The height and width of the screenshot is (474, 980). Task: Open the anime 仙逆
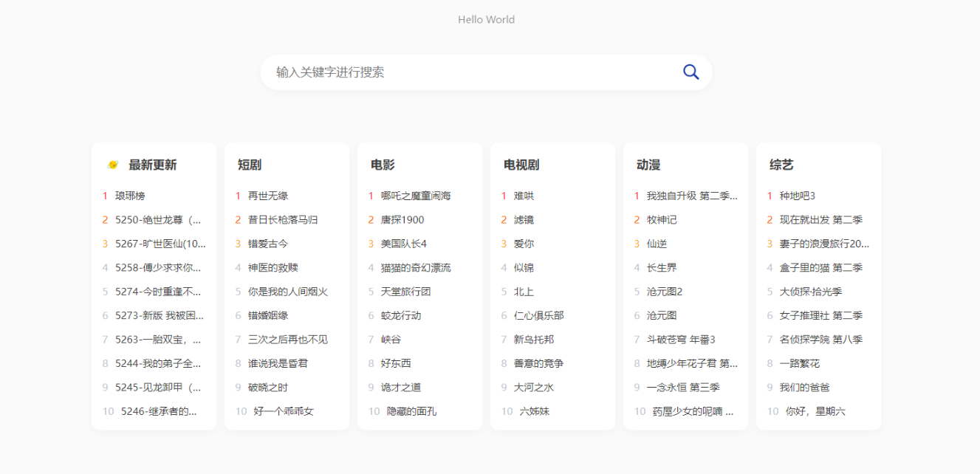click(657, 244)
